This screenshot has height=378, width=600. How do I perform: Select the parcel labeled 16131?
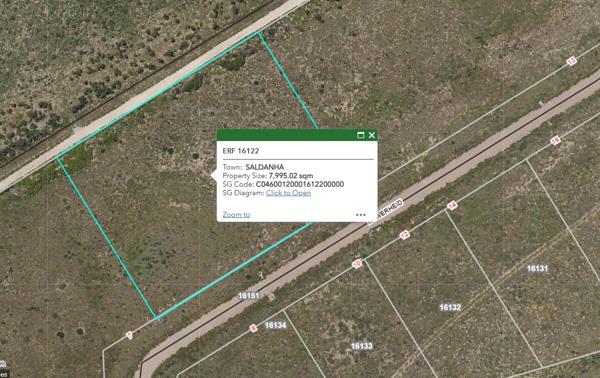(537, 269)
